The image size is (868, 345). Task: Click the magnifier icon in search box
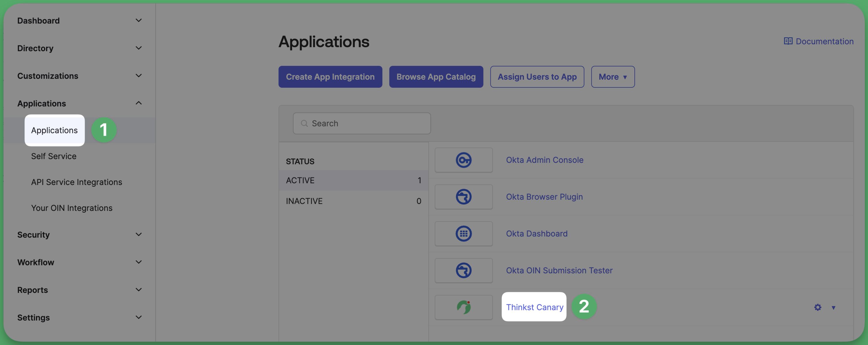(x=304, y=123)
